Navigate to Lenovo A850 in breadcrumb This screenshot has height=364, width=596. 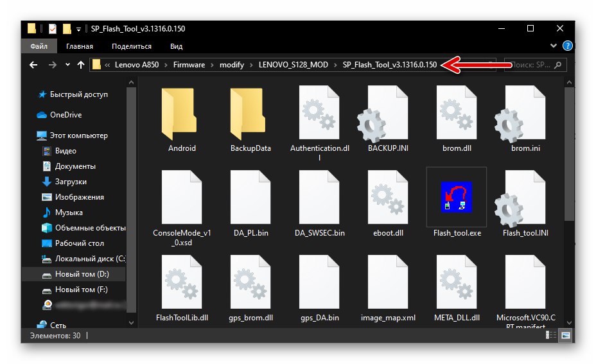click(137, 65)
